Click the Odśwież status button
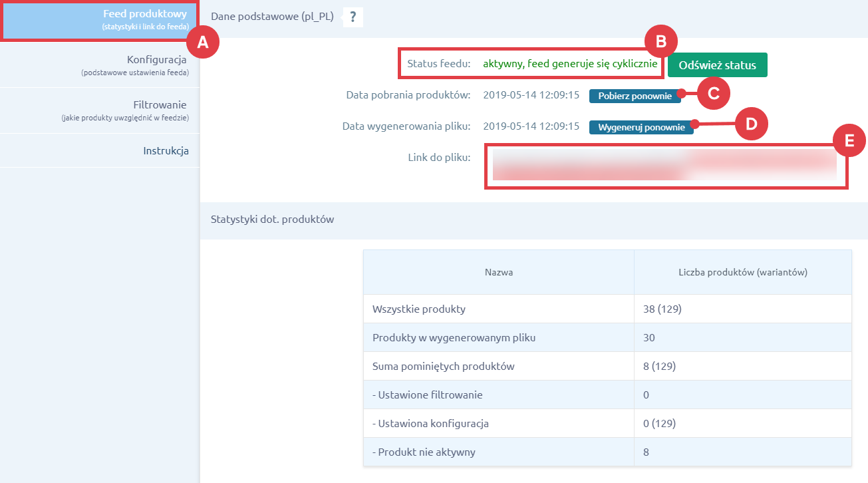 717,65
